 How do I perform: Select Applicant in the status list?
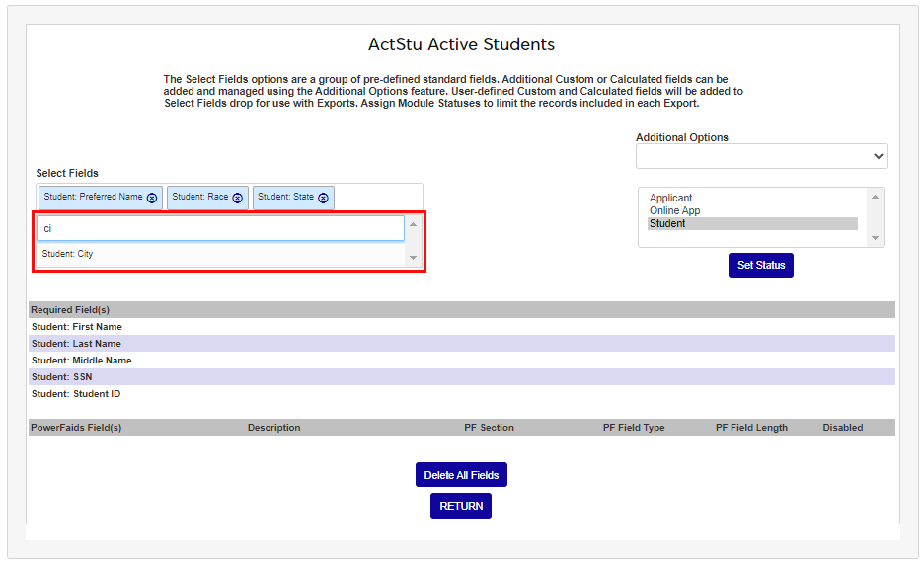pyautogui.click(x=671, y=199)
